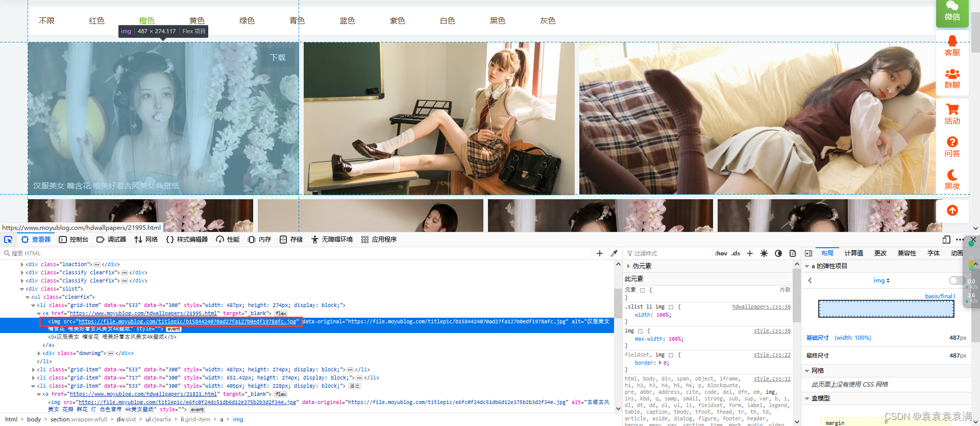The image size is (980, 426).
Task: Select li.grid-item in the breadcrumb
Action: pos(195,420)
